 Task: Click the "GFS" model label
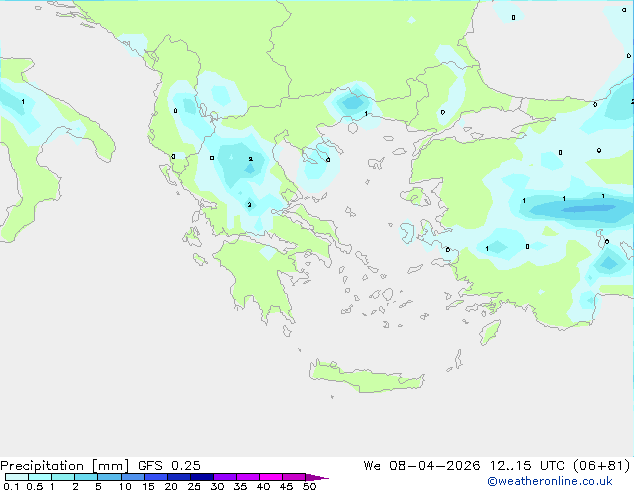point(150,466)
